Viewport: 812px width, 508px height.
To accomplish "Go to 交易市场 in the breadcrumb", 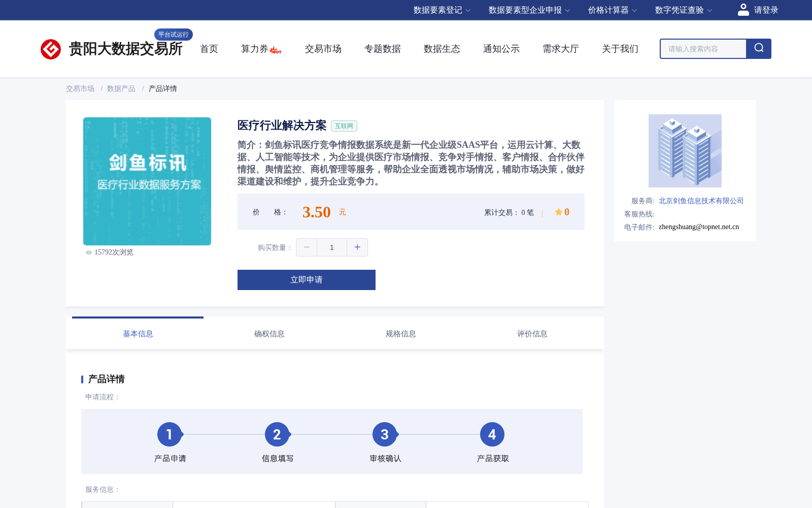I will [80, 88].
